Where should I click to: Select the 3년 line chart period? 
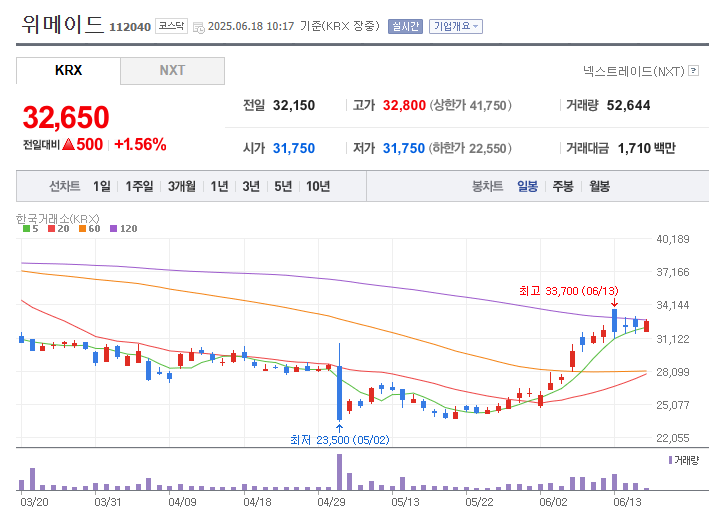[x=251, y=186]
